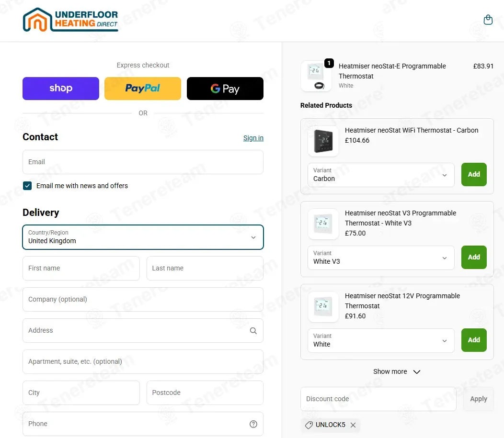Open the shopping bag cart icon
The width and height of the screenshot is (504, 438).
click(x=488, y=20)
